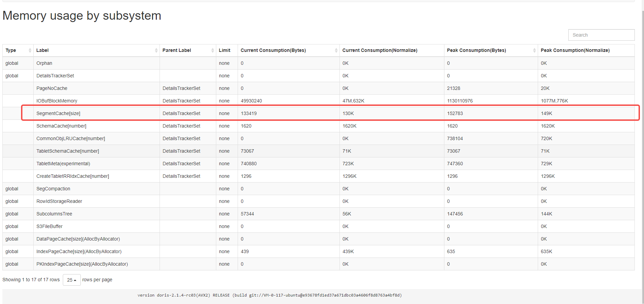
Task: Click the 747360 peak bytes value
Action: 455,164
